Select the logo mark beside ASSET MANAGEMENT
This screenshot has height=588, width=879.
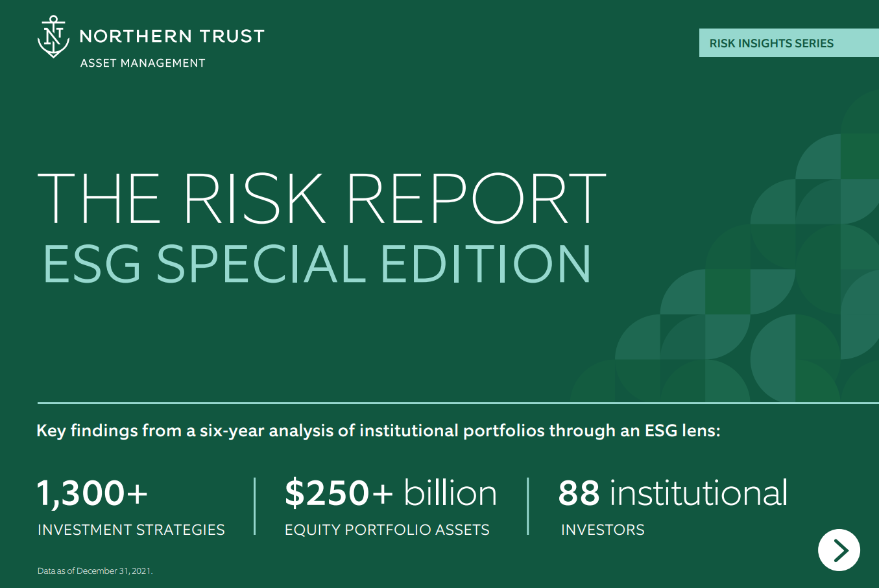click(53, 38)
